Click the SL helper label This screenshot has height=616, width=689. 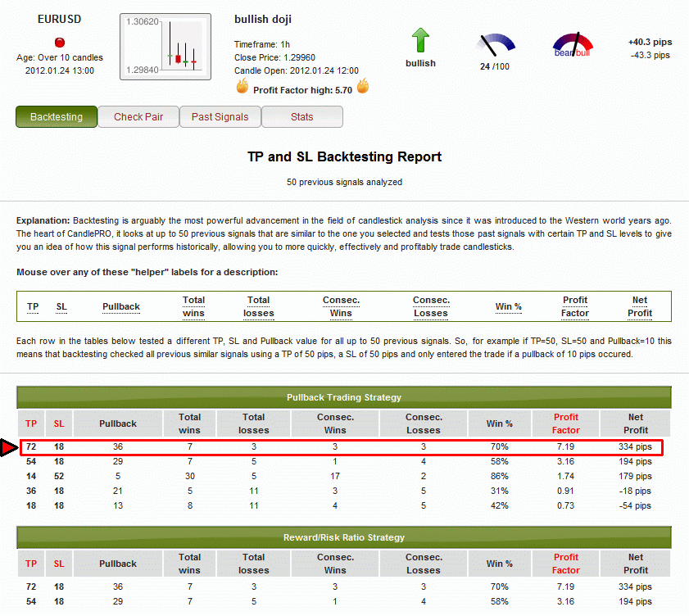[x=61, y=306]
